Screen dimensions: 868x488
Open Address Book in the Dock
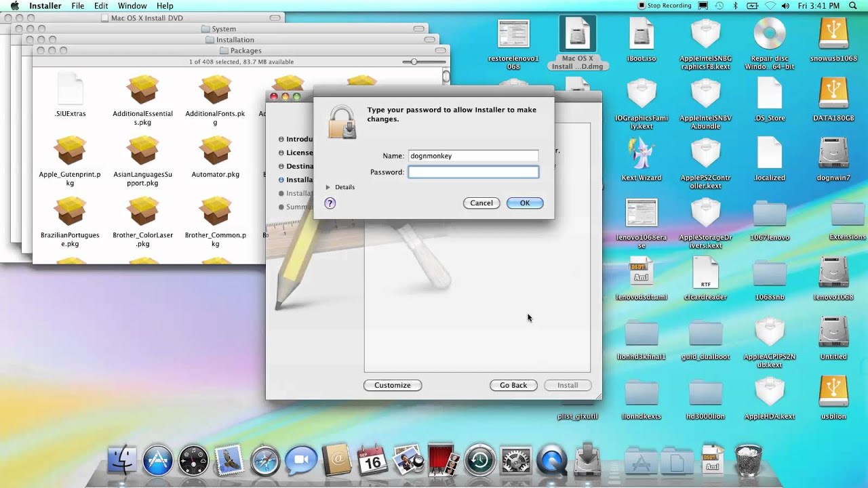337,461
